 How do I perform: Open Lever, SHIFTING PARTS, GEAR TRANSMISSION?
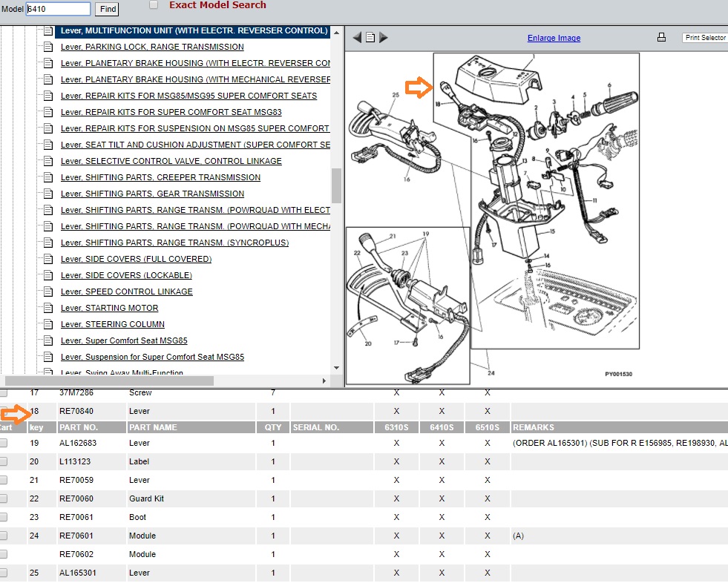[152, 194]
